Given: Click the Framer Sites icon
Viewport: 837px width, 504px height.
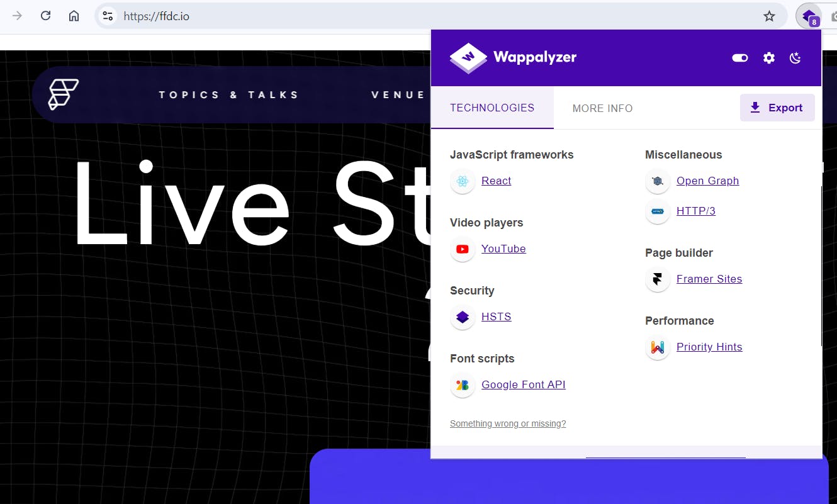Looking at the screenshot, I should tap(658, 279).
